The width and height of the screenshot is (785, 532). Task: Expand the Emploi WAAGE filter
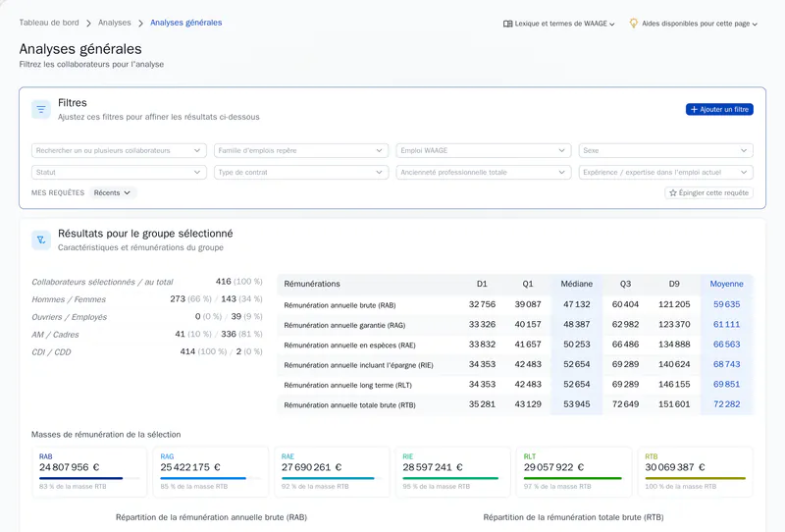[483, 150]
